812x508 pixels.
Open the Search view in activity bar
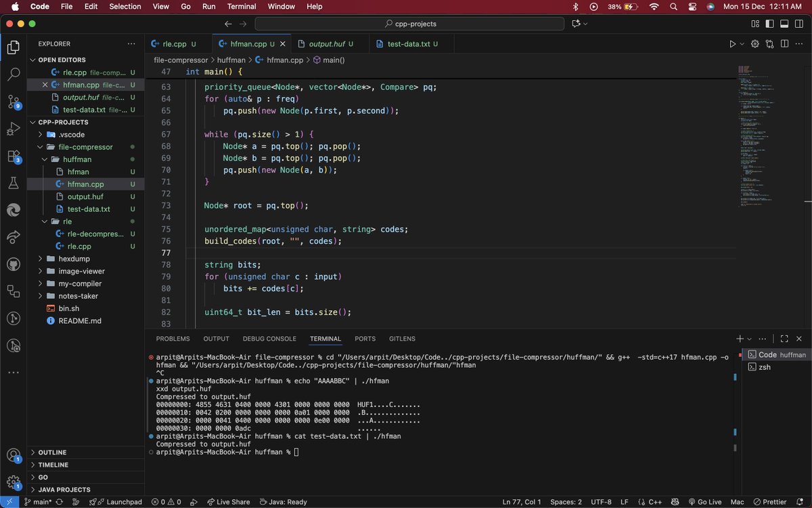point(13,75)
